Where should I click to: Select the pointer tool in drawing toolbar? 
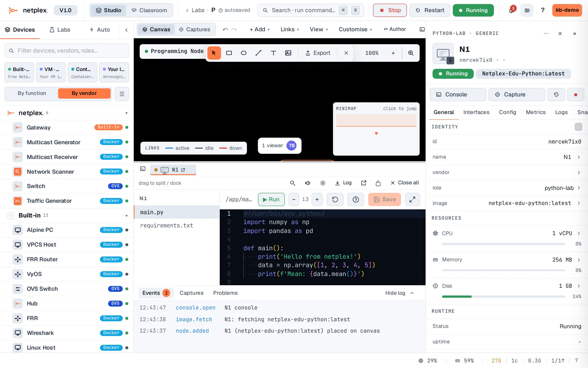click(x=214, y=53)
